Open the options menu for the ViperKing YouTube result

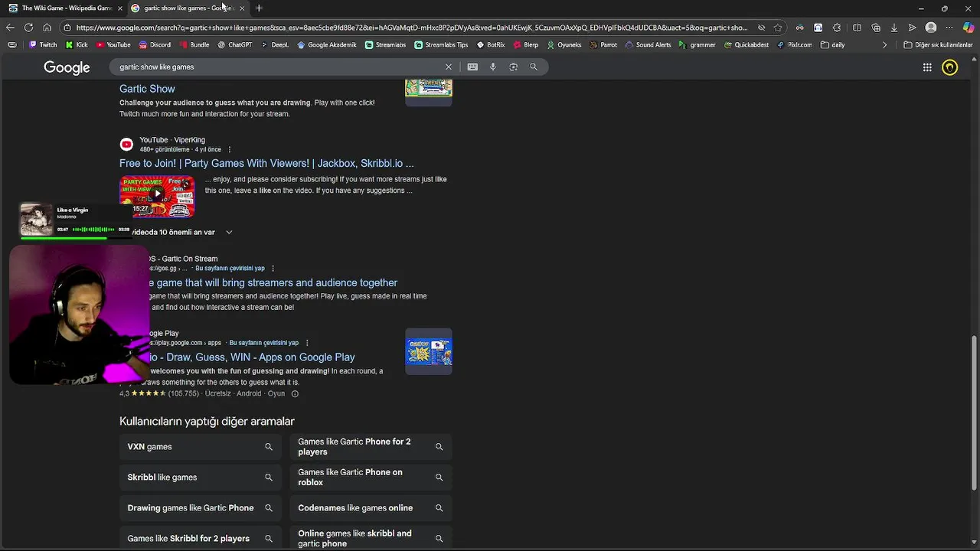tap(230, 150)
